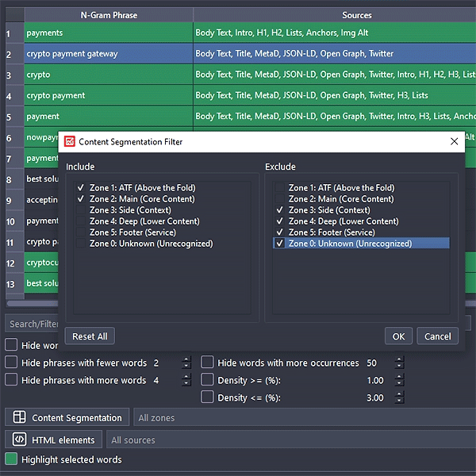Viewport: 476px width, 476px height.
Task: Uncheck Zone 1: ATF in Include list
Action: coord(80,188)
